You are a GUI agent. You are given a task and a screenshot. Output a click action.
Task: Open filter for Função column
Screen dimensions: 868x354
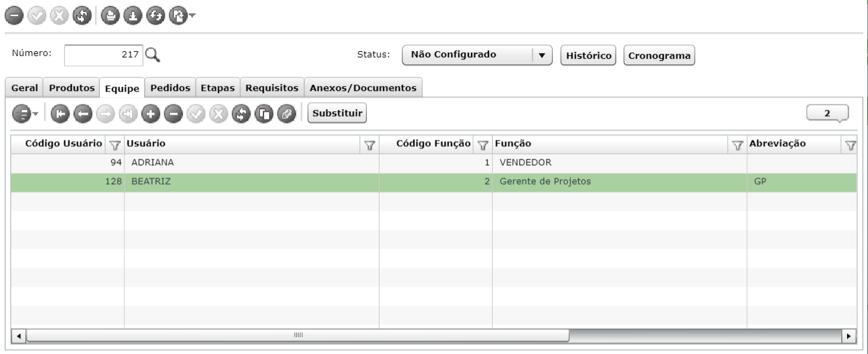coord(737,144)
